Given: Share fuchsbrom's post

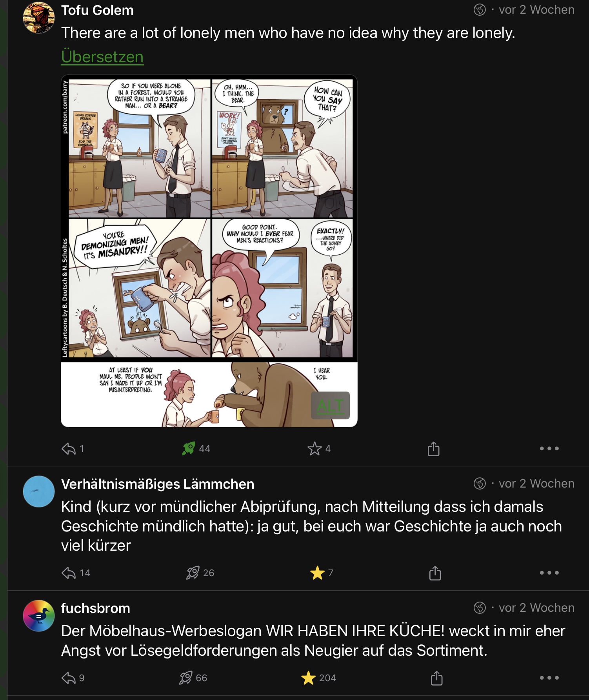Looking at the screenshot, I should pyautogui.click(x=436, y=678).
